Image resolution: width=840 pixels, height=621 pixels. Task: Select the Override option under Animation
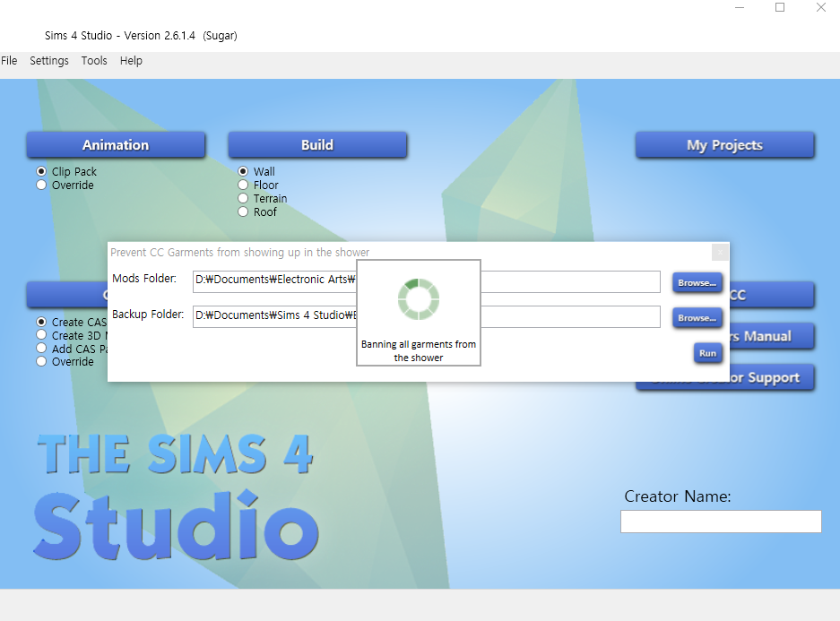point(65,185)
